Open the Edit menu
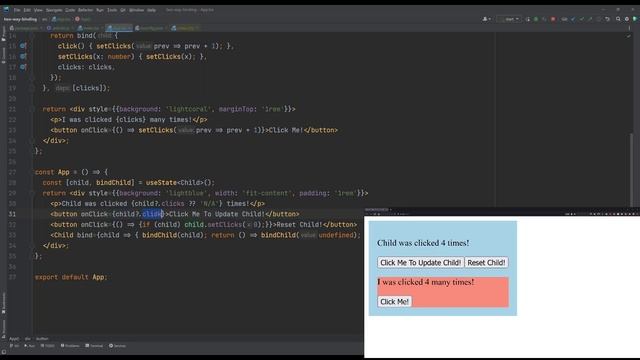640x360 pixels. [x=27, y=10]
